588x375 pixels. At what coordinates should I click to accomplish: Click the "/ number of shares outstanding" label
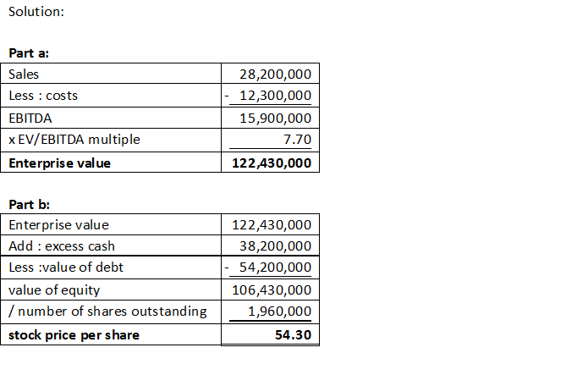pyautogui.click(x=107, y=312)
